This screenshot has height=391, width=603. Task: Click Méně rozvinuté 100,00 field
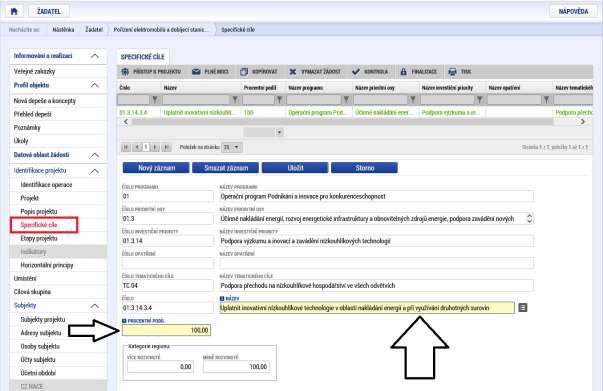point(237,367)
